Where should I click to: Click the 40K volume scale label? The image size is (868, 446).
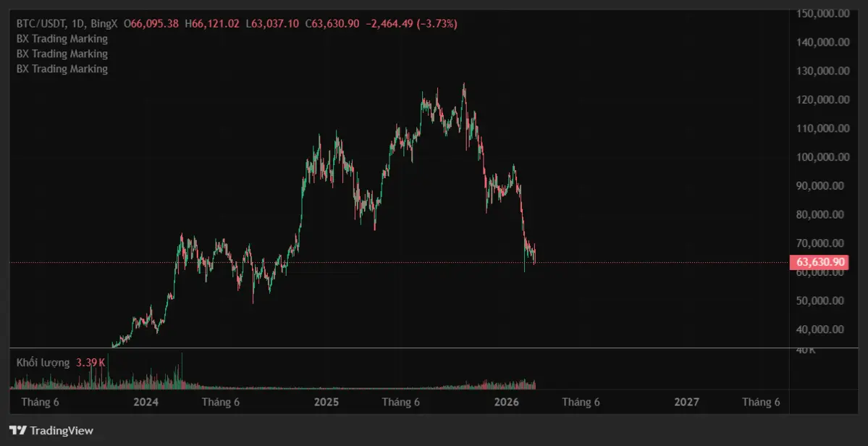tap(806, 350)
